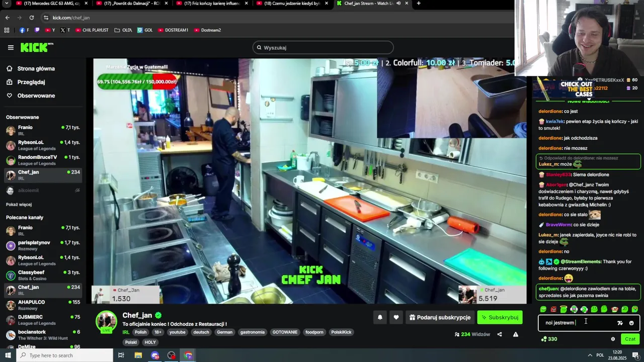Open the OLD bookmarks folder
The width and height of the screenshot is (644, 362).
tap(123, 30)
